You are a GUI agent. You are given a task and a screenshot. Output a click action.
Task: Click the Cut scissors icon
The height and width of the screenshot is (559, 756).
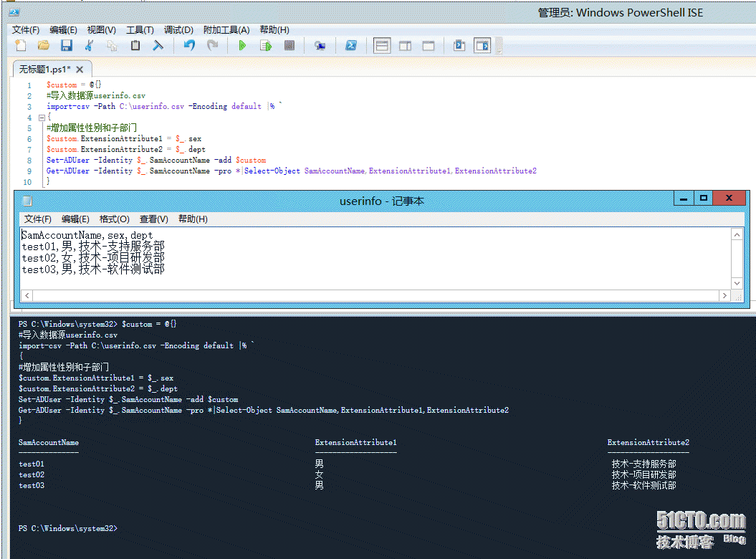(x=89, y=45)
